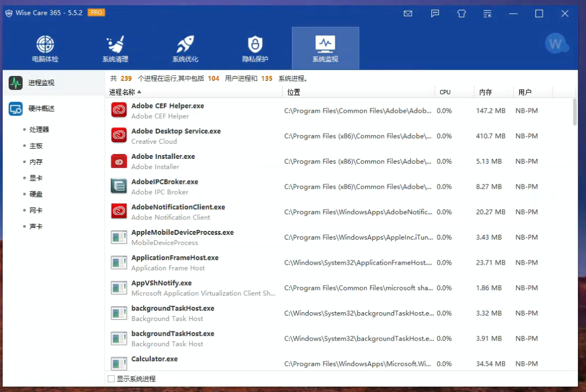Enable 显示系统进程 checkbox
This screenshot has width=586, height=392.
111,378
